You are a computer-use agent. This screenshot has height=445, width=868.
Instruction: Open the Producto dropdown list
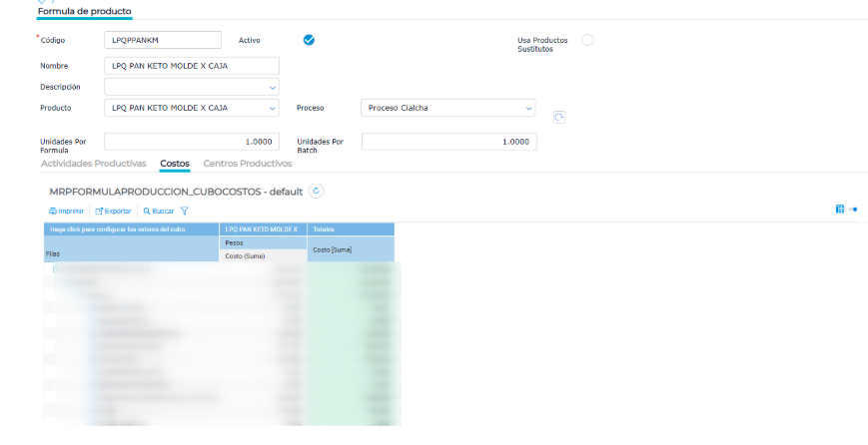[x=273, y=108]
